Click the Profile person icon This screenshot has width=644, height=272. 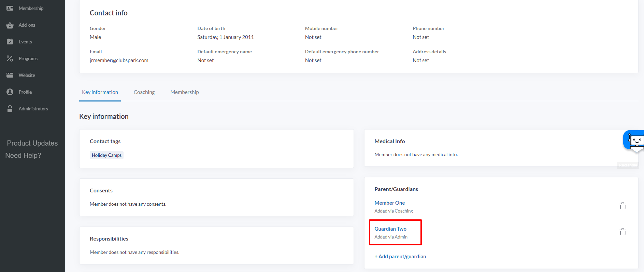pos(10,92)
